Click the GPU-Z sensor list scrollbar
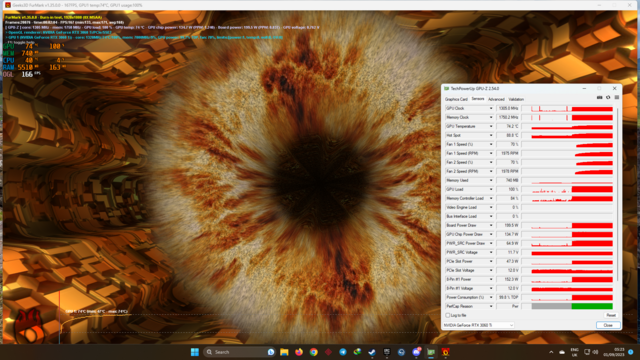The width and height of the screenshot is (640, 360). (618, 194)
